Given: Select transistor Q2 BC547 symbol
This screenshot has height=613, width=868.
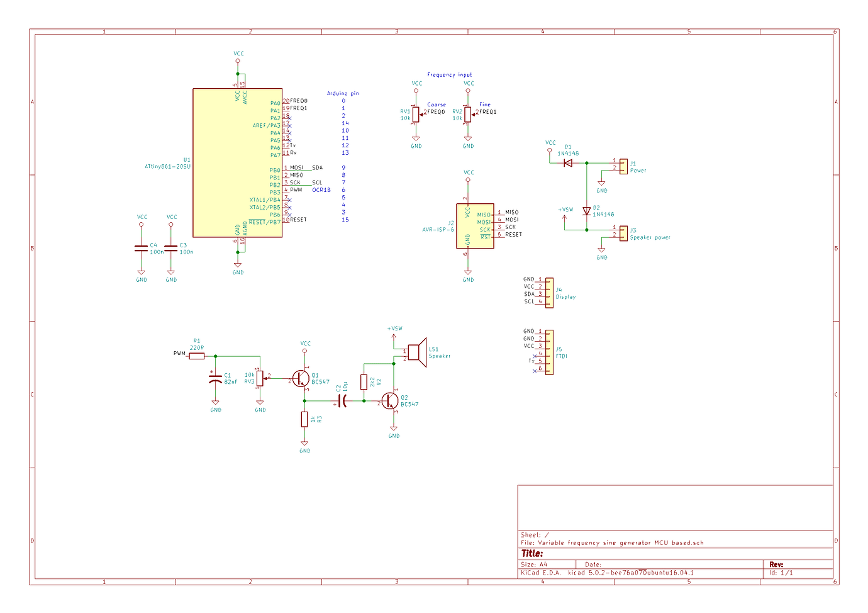Looking at the screenshot, I should [x=390, y=401].
